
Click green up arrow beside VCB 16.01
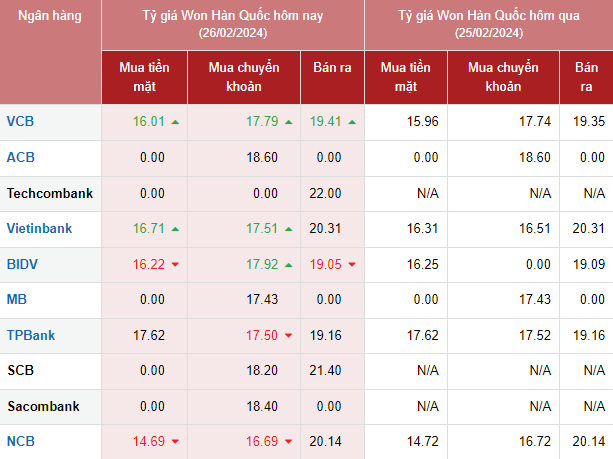[x=175, y=122]
